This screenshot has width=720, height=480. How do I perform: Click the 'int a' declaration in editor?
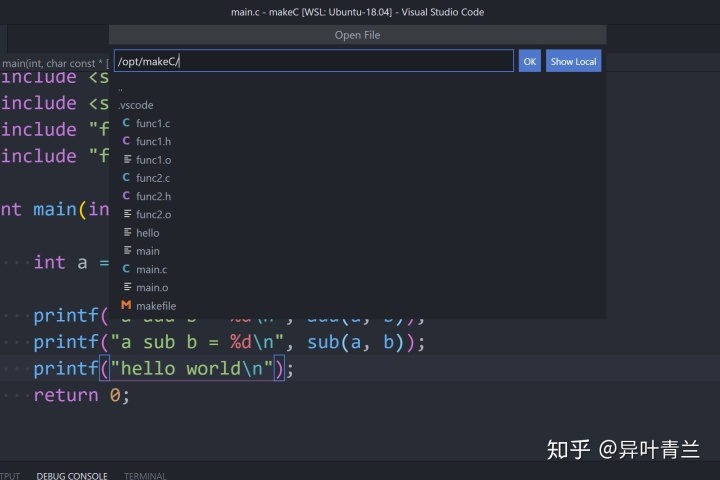[71, 263]
